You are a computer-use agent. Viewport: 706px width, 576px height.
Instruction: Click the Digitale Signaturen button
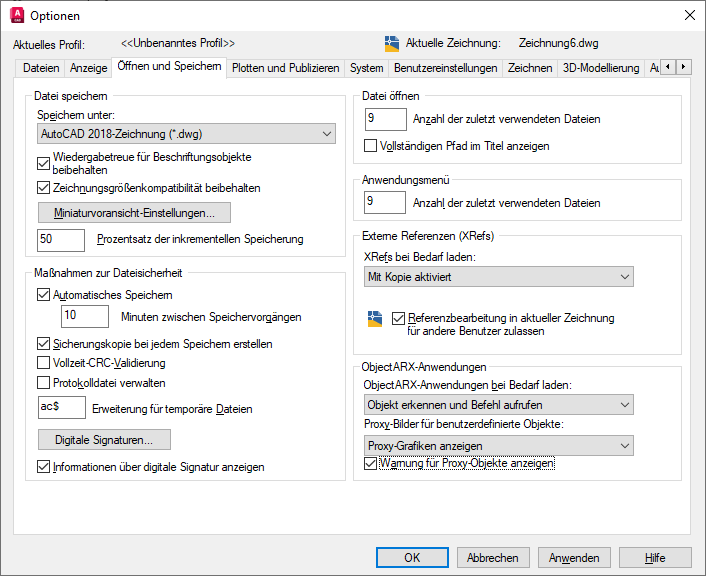[x=104, y=440]
